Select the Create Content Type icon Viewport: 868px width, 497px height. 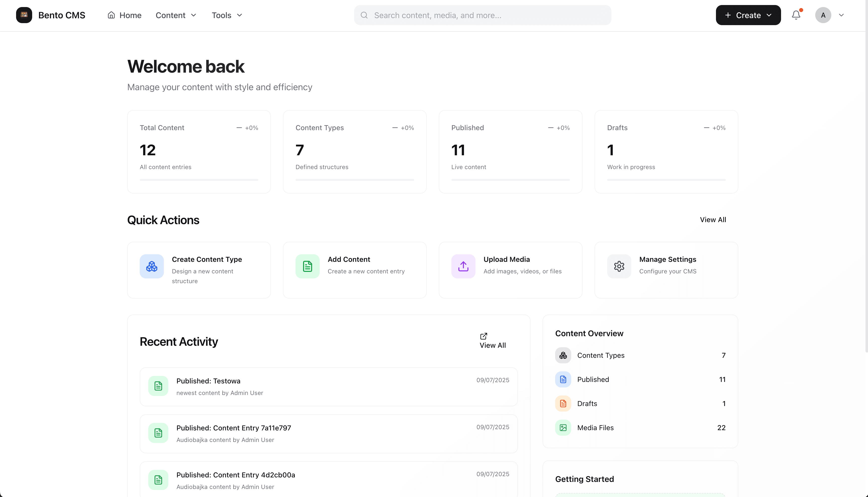point(152,266)
